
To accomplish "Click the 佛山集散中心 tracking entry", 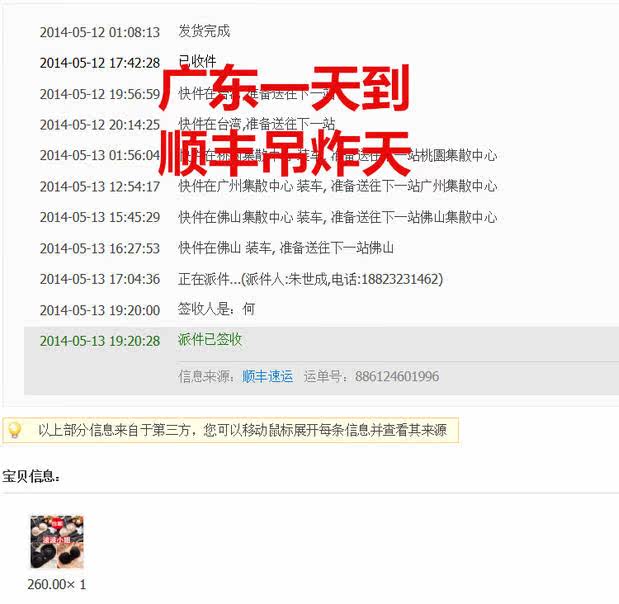I will tap(338, 217).
